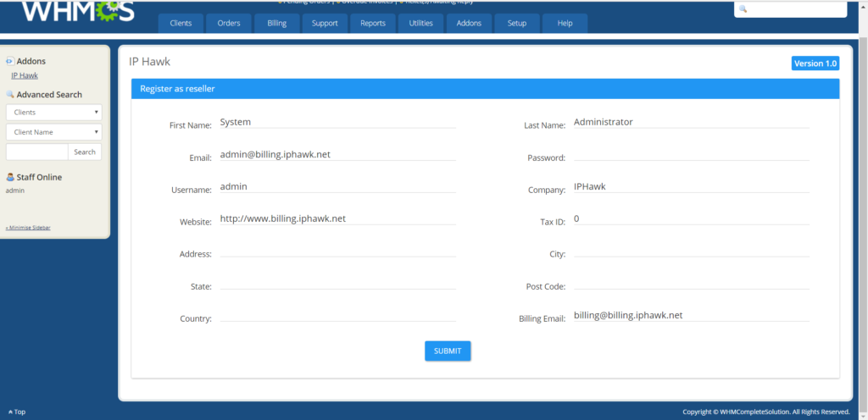Open the Utilities menu tab

pyautogui.click(x=420, y=23)
